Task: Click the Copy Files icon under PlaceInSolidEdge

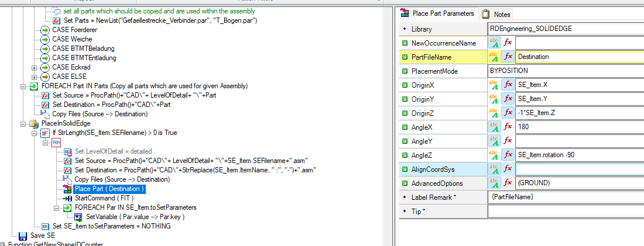Action: tap(67, 179)
